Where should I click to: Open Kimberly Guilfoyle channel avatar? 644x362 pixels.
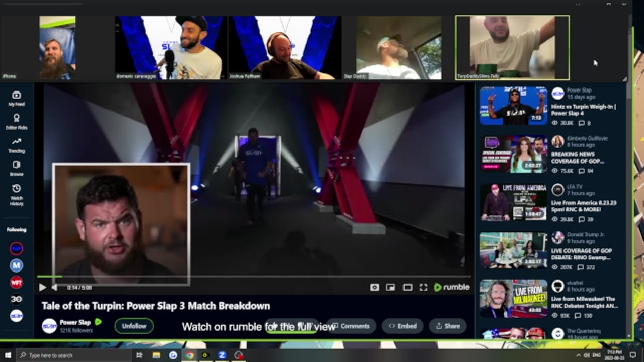click(557, 141)
